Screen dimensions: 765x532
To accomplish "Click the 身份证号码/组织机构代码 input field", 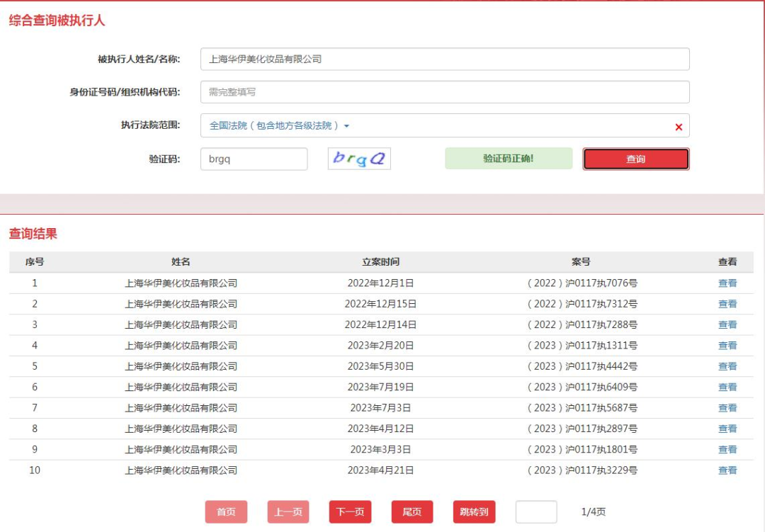I will (444, 92).
